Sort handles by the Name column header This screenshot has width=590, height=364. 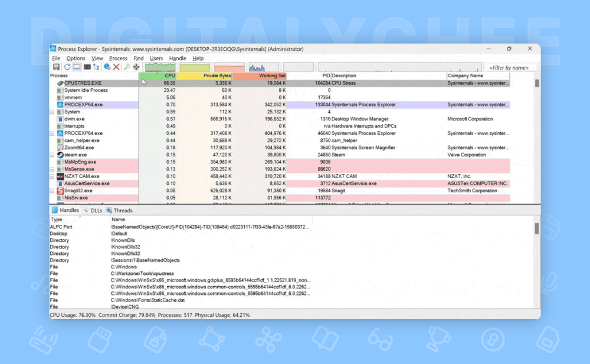tap(211, 219)
